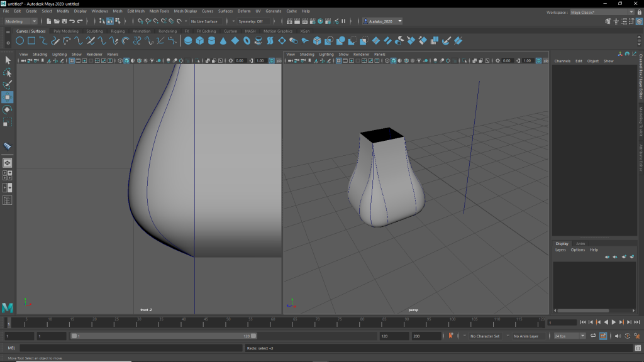
Task: Click the NURBS Square shelf icon
Action: [31, 41]
